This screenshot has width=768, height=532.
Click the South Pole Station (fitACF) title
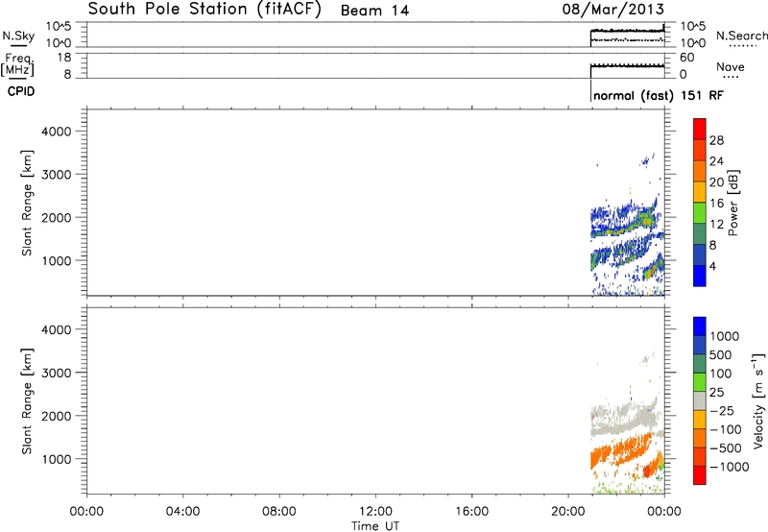pos(204,10)
